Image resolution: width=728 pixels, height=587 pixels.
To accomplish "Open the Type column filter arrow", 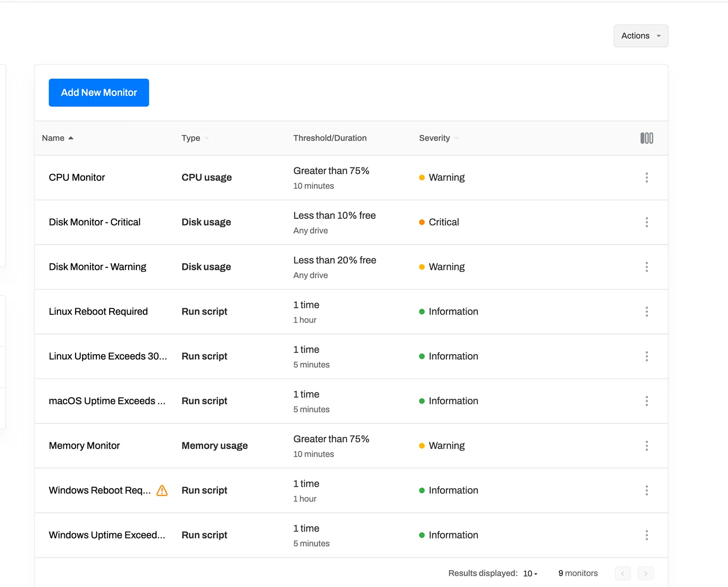I will click(x=207, y=138).
